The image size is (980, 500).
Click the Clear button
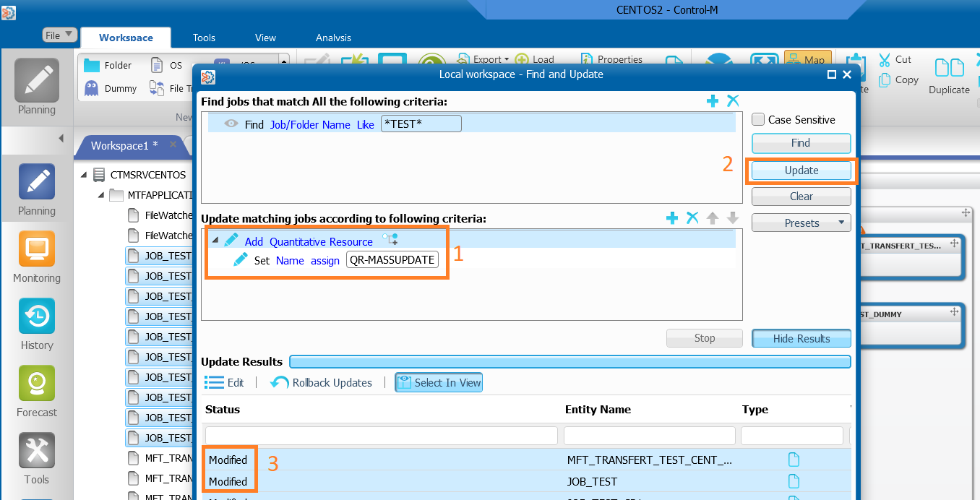click(x=801, y=197)
